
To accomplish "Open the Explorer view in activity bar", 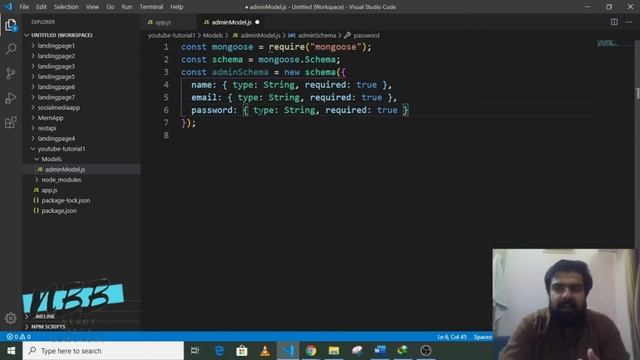I will tap(11, 25).
